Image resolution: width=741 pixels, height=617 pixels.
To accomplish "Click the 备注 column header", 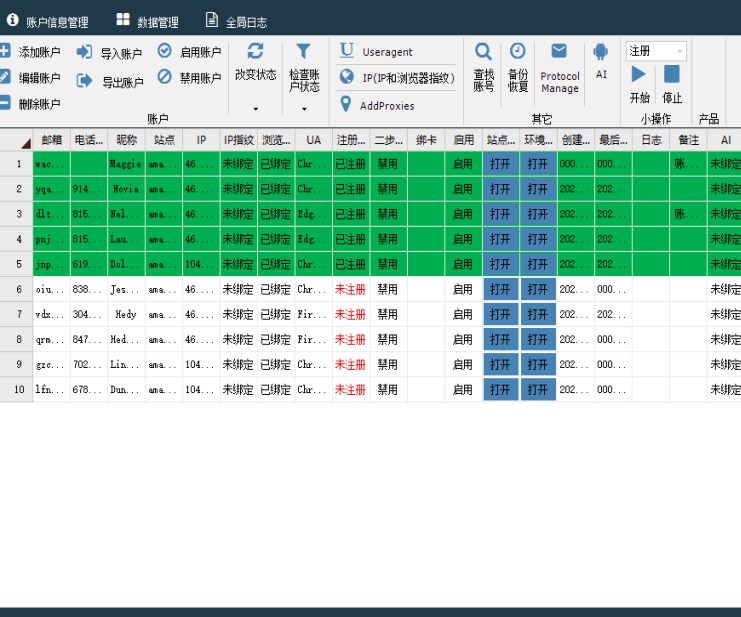I will pos(688,140).
